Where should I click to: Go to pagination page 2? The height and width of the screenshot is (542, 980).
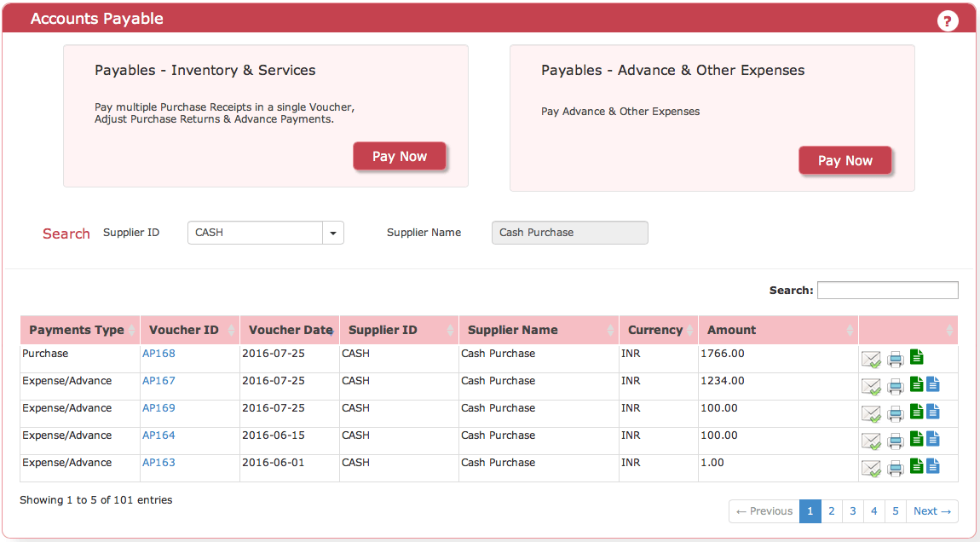tap(831, 511)
